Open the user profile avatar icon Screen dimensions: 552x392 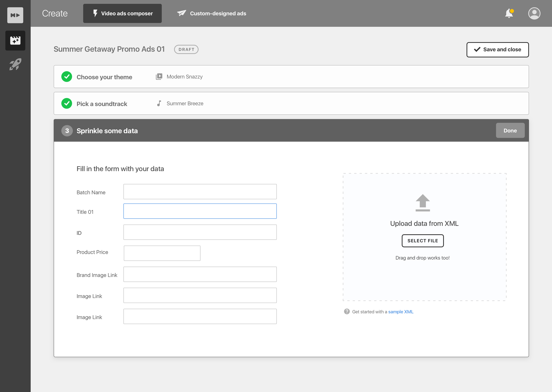tap(534, 14)
